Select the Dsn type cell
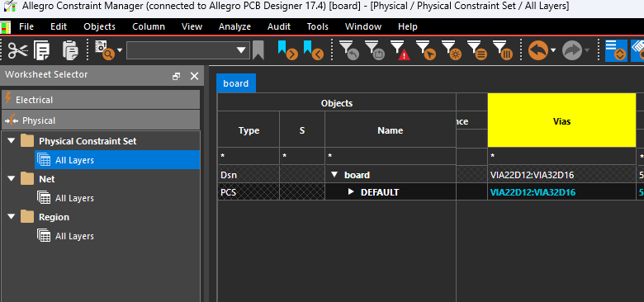 pyautogui.click(x=249, y=175)
